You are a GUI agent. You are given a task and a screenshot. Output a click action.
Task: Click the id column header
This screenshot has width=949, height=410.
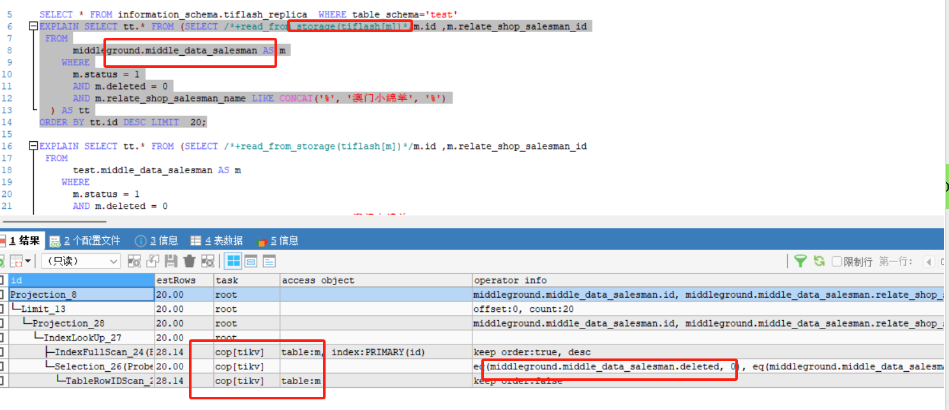tap(82, 280)
